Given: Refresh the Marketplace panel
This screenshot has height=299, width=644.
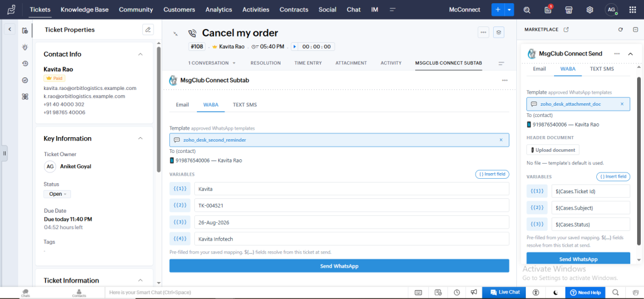Looking at the screenshot, I should pyautogui.click(x=621, y=30).
